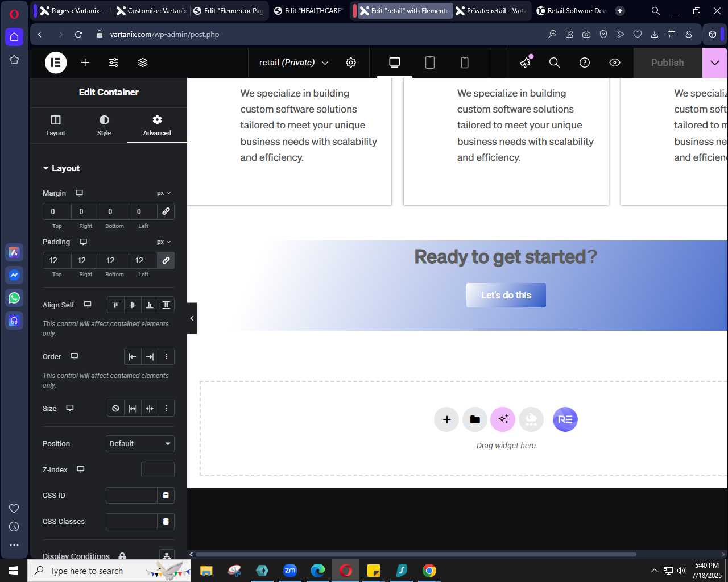
Task: Open Elementor AI sparkle button
Action: click(503, 419)
